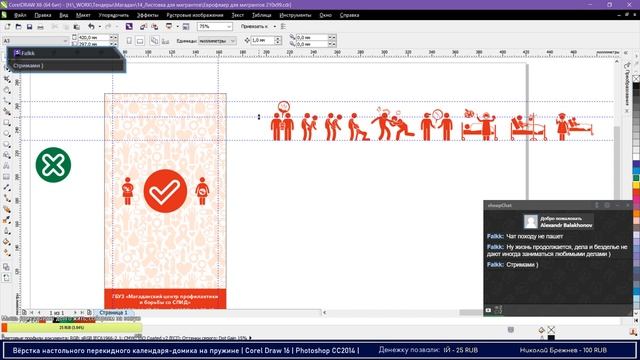Open the application launcher icon
Viewport: 640px width, 360px height.
point(169,27)
